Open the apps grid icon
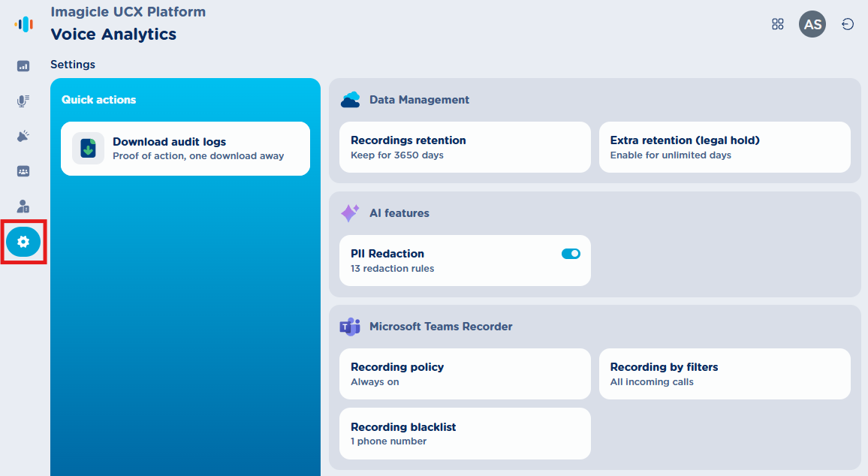Image resolution: width=868 pixels, height=476 pixels. tap(778, 24)
